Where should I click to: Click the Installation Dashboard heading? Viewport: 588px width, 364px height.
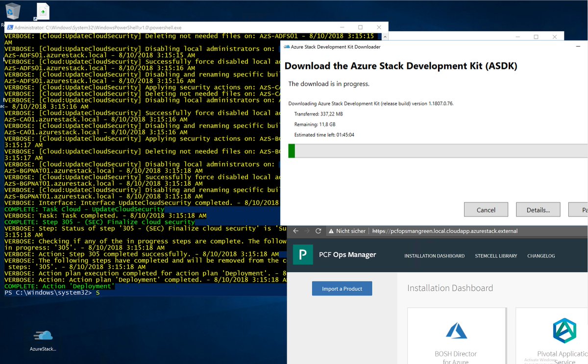point(450,288)
